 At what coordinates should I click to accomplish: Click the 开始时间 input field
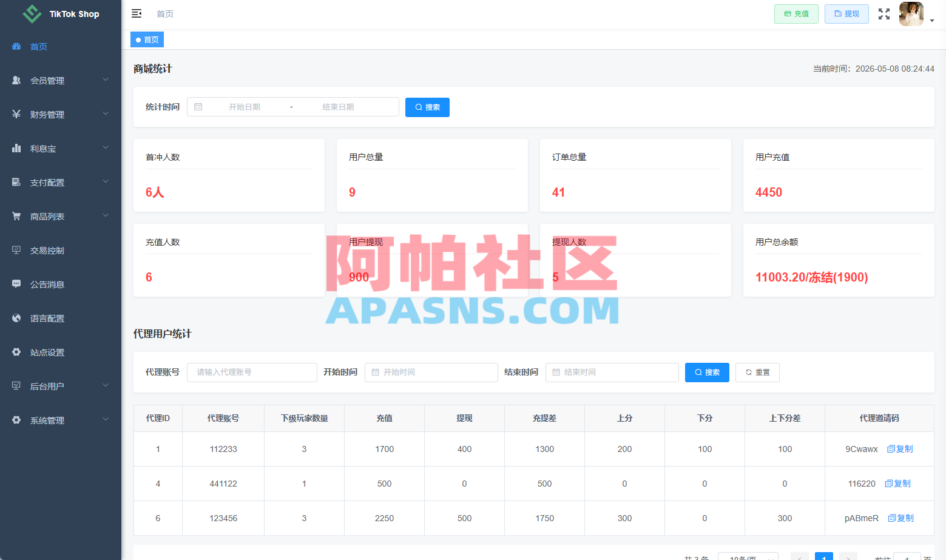click(x=431, y=373)
